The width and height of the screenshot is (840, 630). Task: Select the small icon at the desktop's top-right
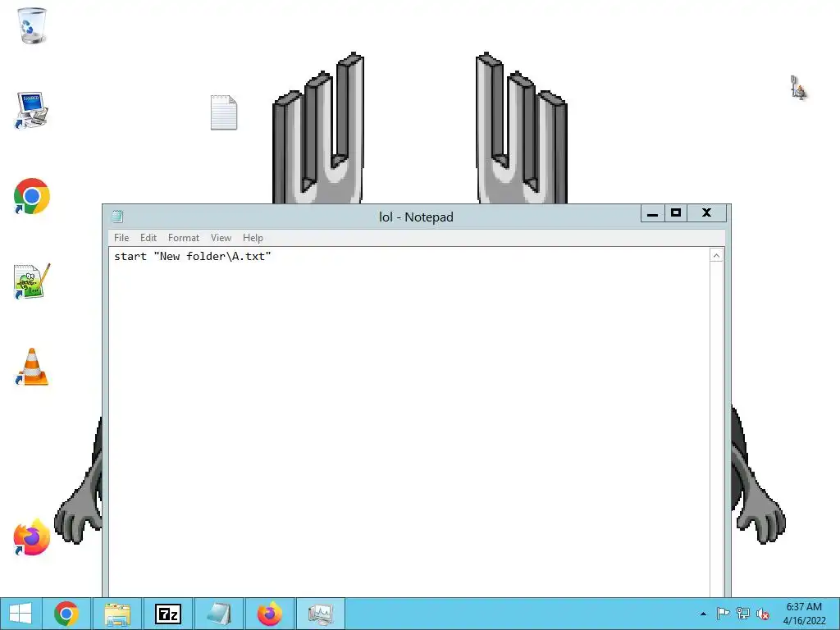tap(799, 87)
